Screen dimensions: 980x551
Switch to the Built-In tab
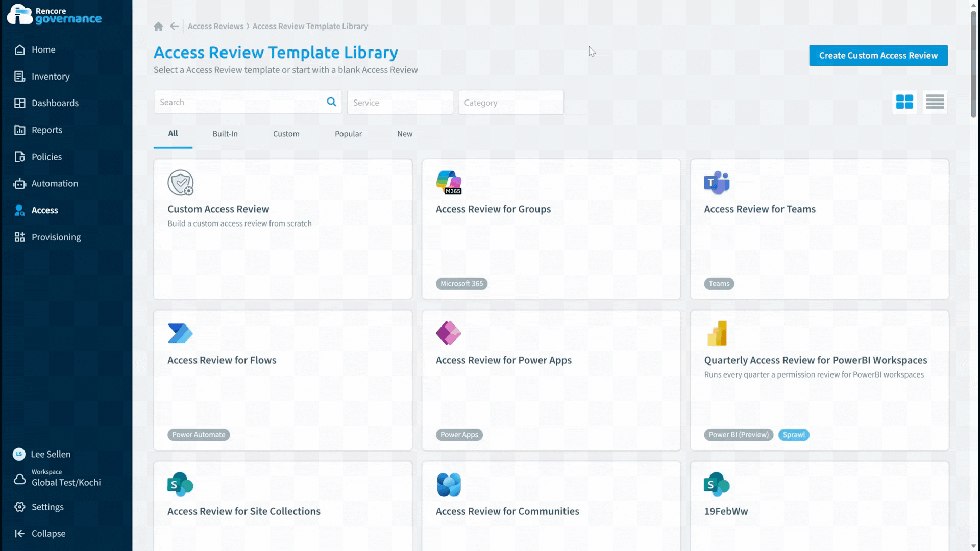click(225, 134)
